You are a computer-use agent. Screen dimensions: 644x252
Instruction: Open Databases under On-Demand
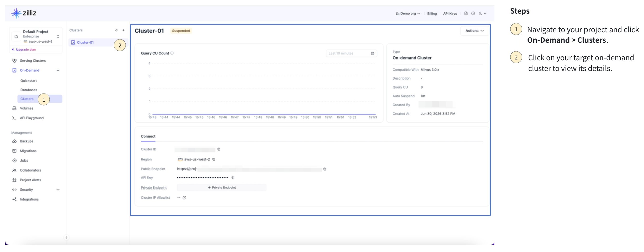pos(29,90)
